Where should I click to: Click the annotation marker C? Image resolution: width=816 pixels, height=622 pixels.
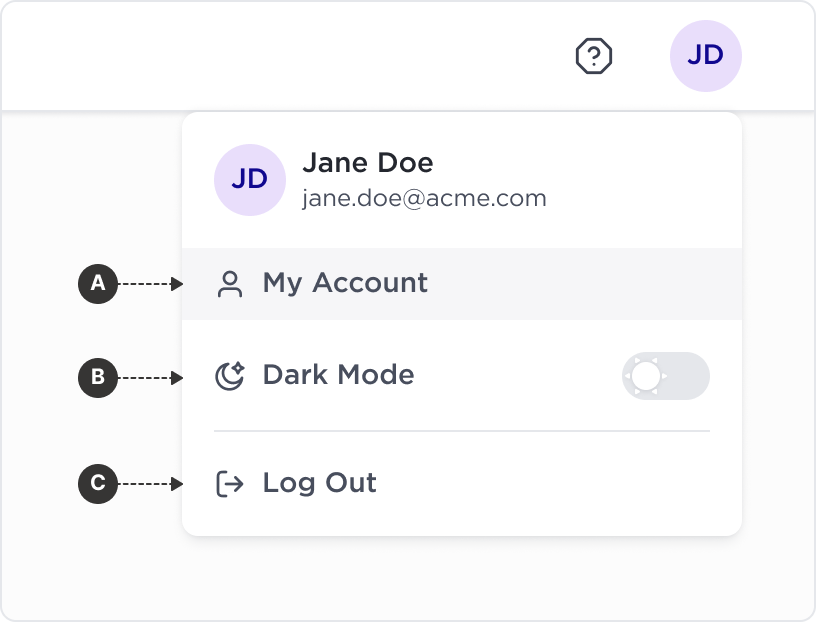(x=98, y=484)
